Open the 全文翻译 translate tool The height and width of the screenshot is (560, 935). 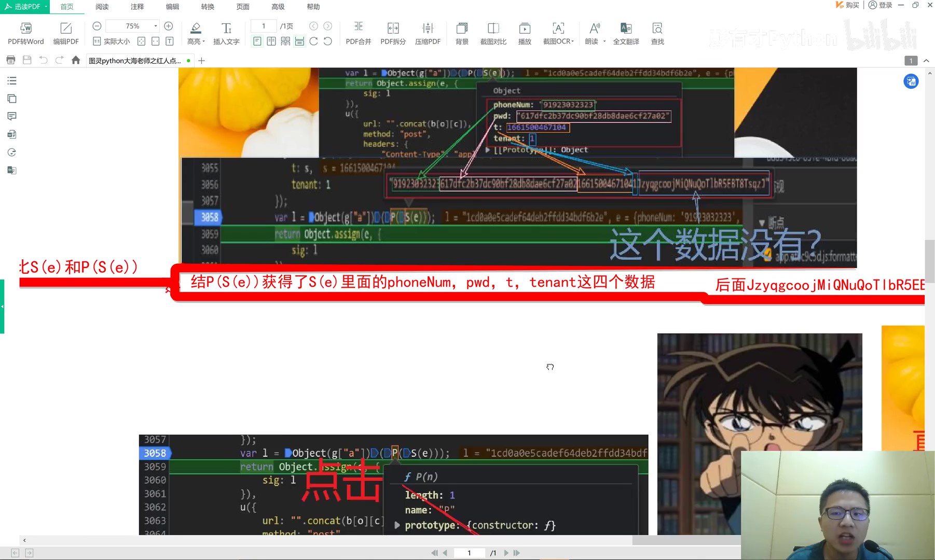click(626, 34)
